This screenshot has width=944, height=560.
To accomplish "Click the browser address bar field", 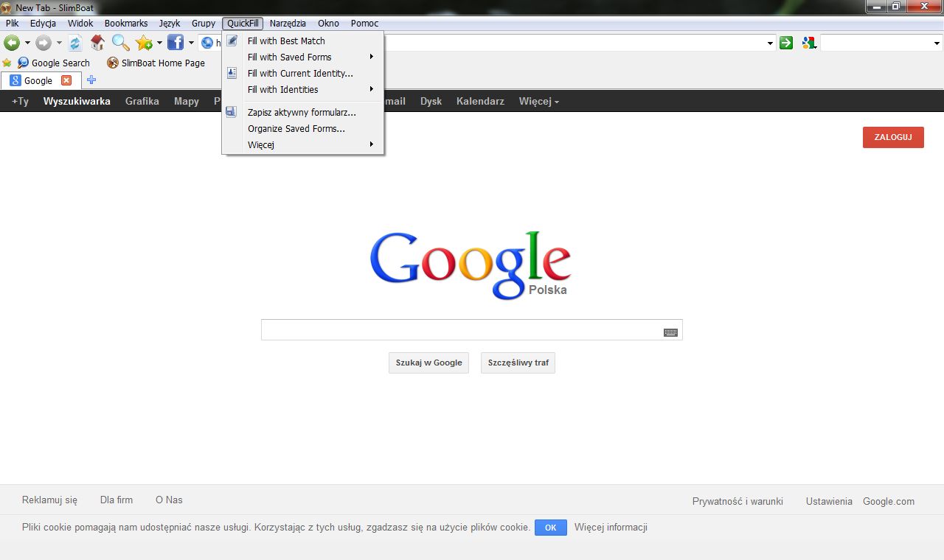I will click(487, 43).
